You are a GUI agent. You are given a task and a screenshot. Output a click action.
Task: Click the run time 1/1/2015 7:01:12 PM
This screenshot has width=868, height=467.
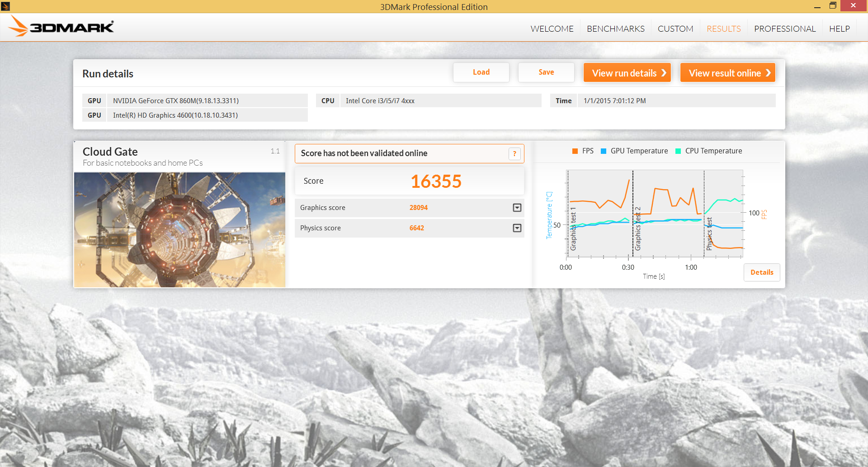[615, 101]
